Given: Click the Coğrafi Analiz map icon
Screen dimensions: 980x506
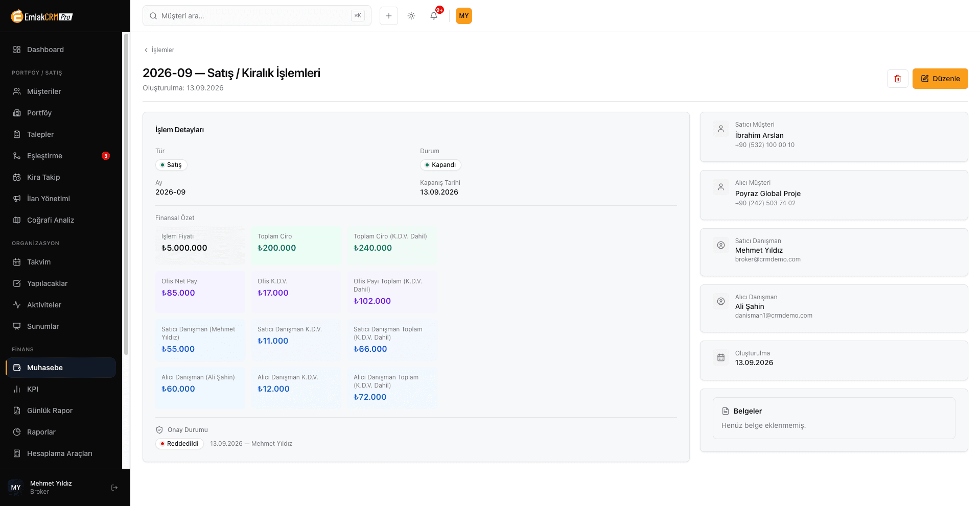Looking at the screenshot, I should click(x=17, y=220).
